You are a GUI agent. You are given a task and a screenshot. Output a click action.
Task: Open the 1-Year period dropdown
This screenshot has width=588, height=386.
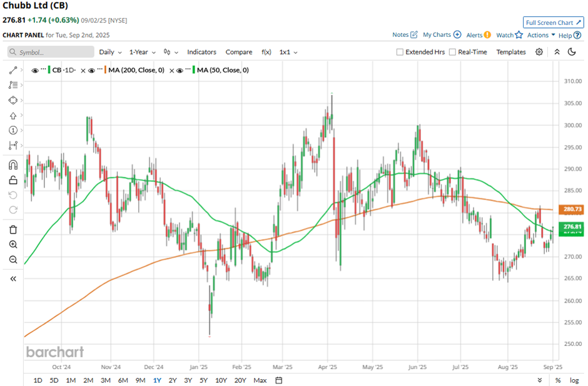click(142, 52)
